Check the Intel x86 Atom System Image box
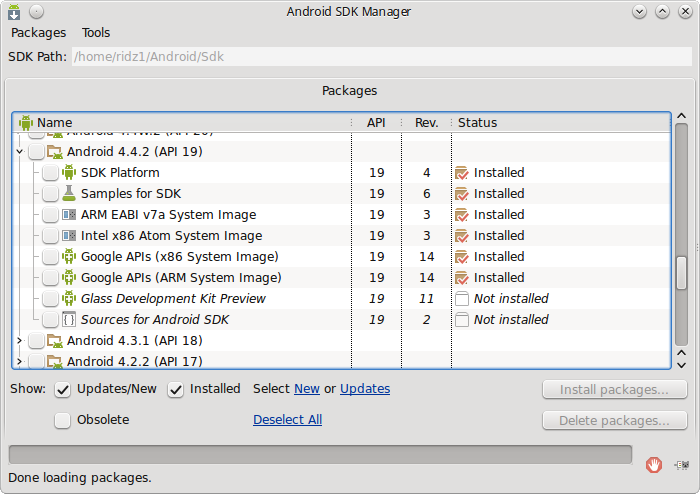Screen dimensions: 700x494 click(50, 236)
